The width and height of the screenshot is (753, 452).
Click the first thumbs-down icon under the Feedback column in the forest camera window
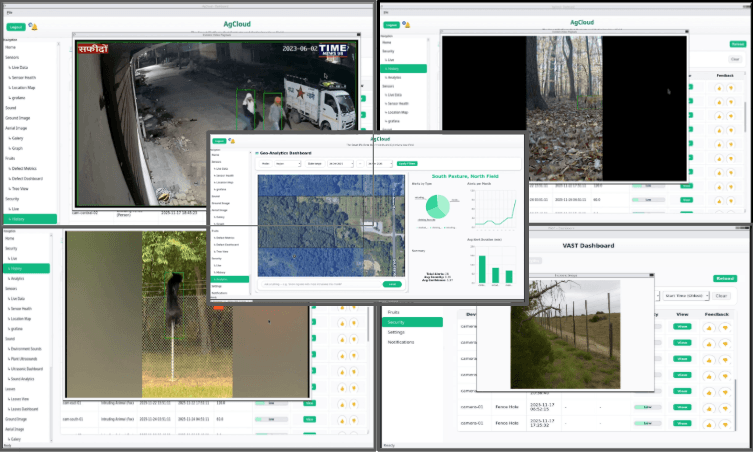click(731, 88)
